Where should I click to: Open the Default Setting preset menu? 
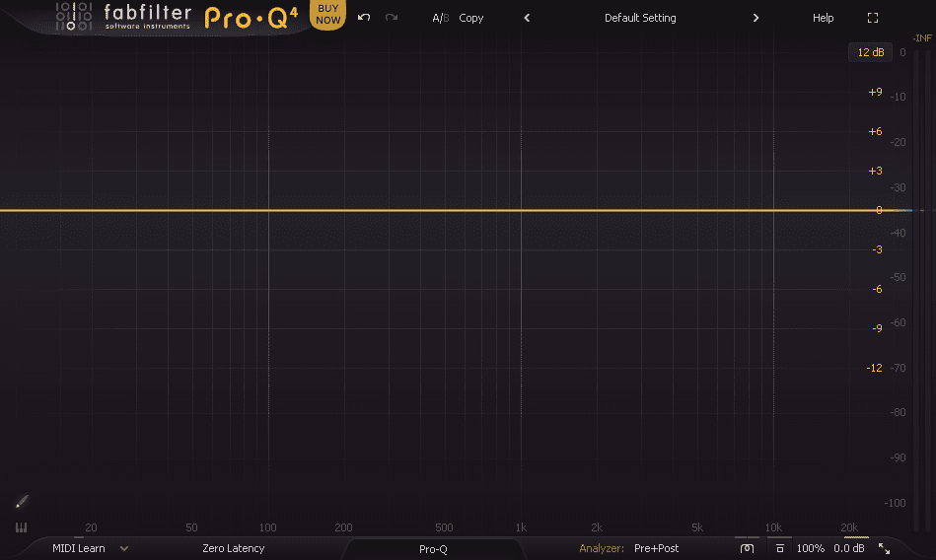point(640,18)
